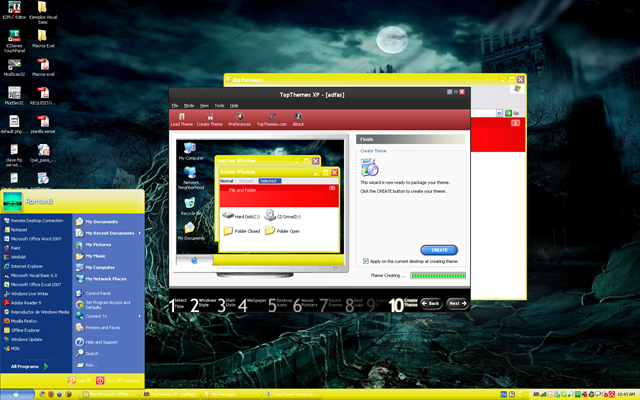Open the File menu in TopThemes XP
Image resolution: width=640 pixels, height=400 pixels.
pos(175,105)
